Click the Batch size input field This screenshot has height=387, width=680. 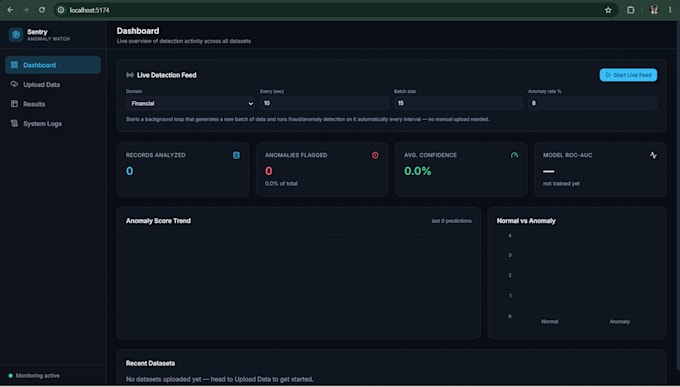(x=458, y=103)
